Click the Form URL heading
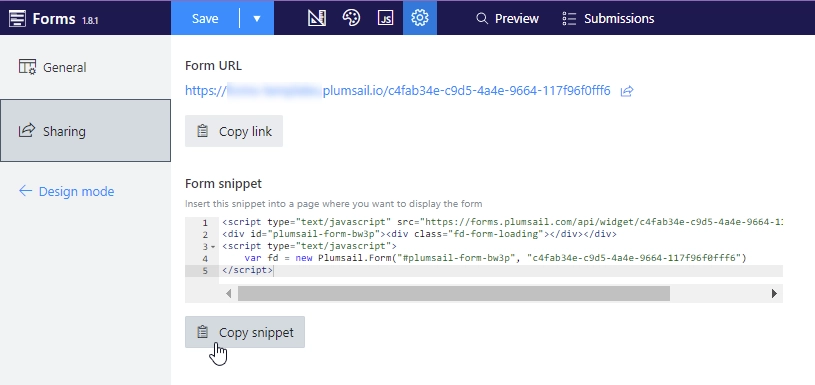 coord(213,66)
